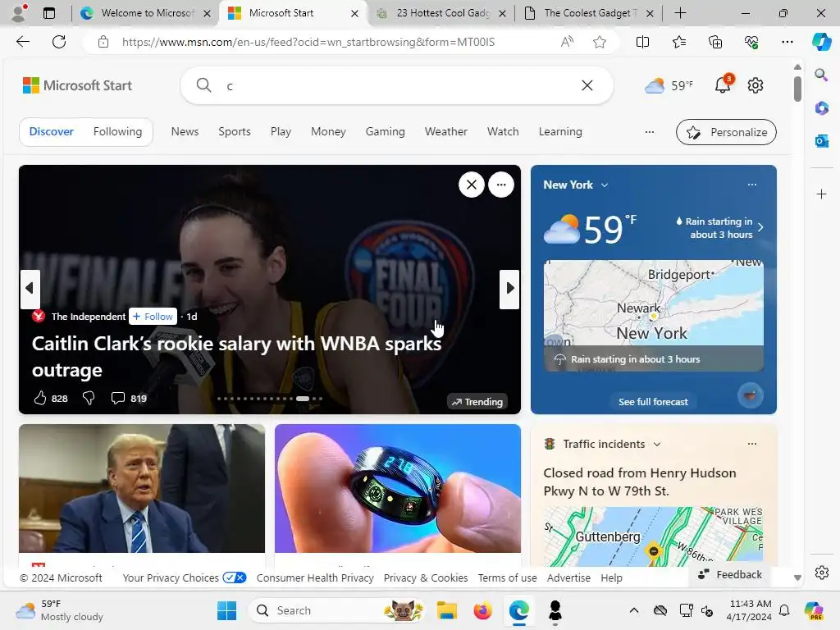The image size is (840, 630).
Task: Show more navigation categories ellipsis
Action: coord(650,132)
